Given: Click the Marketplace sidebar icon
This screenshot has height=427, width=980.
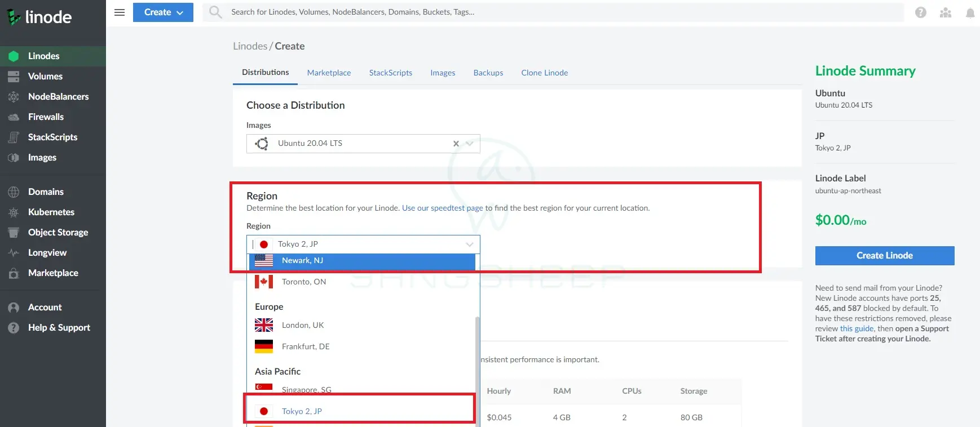Looking at the screenshot, I should point(14,273).
